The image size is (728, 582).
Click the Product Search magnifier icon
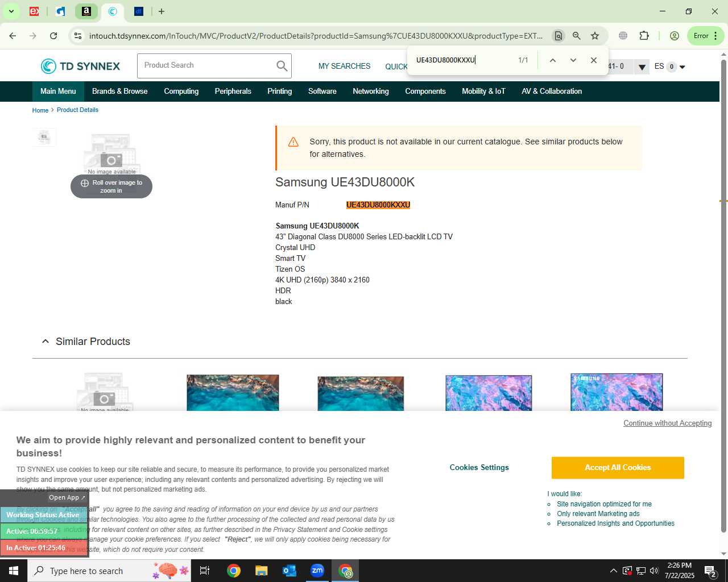pyautogui.click(x=282, y=66)
